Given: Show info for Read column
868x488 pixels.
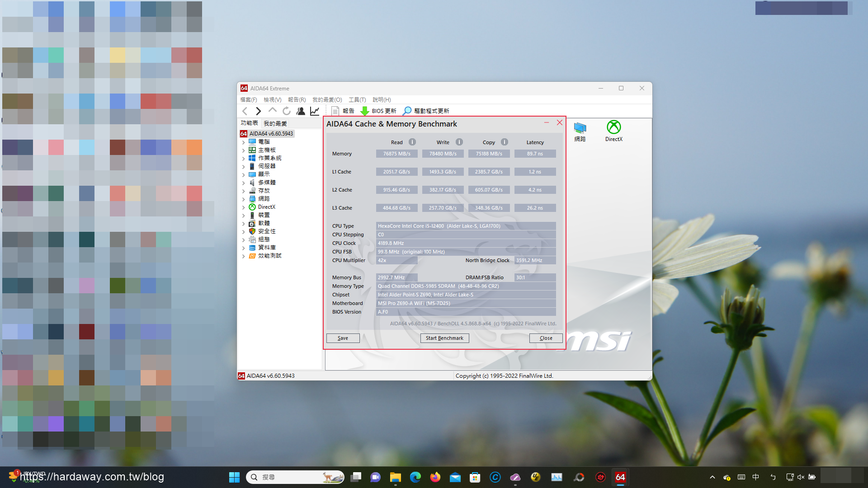Looking at the screenshot, I should coord(412,142).
